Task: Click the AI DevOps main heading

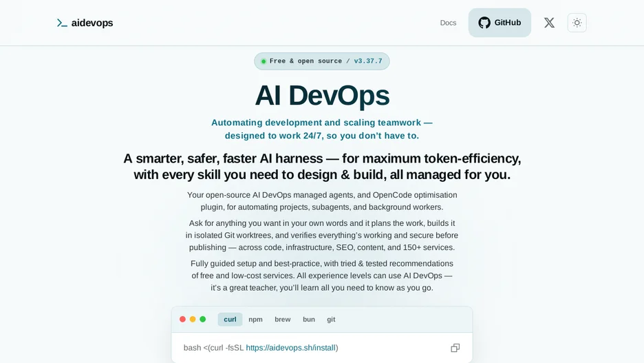Action: pos(322,95)
